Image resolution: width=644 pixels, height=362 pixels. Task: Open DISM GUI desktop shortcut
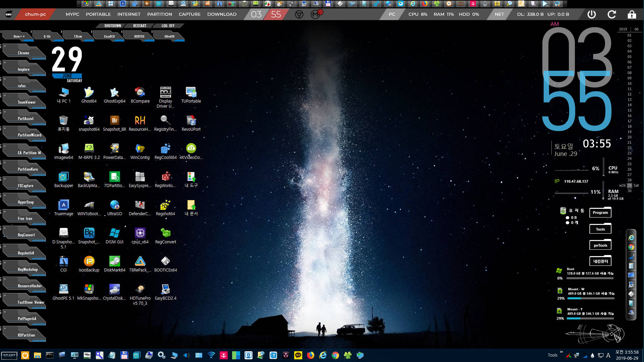click(x=114, y=236)
